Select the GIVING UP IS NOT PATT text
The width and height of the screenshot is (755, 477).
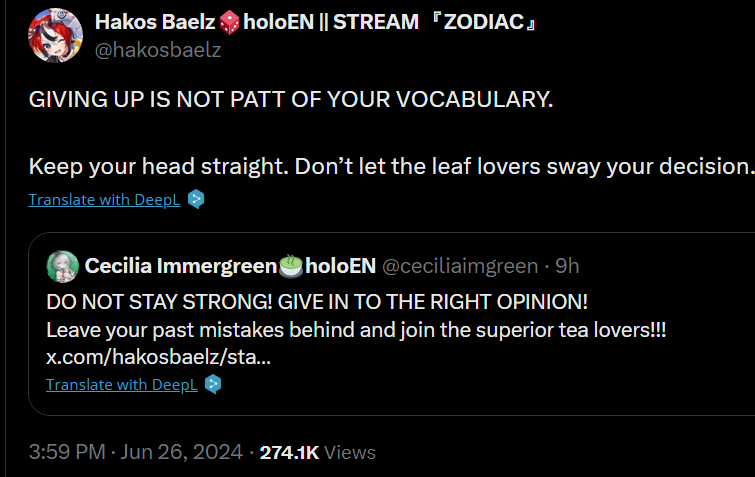coord(291,100)
